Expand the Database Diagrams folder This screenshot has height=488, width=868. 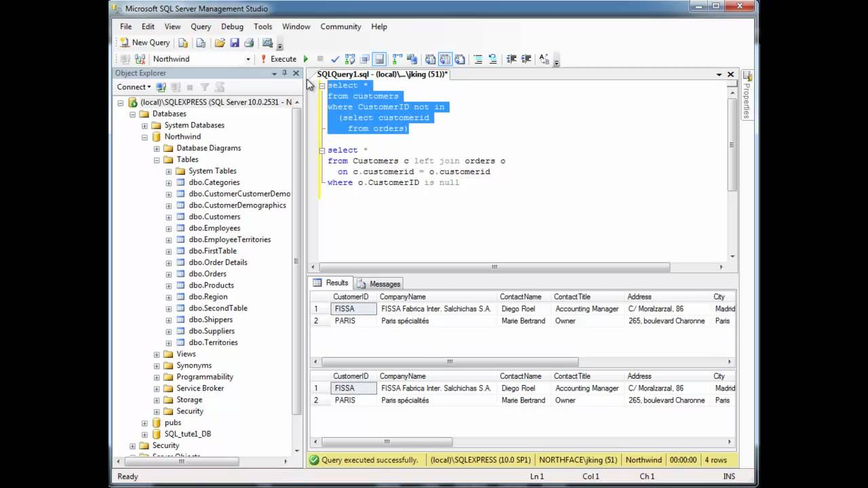point(157,148)
